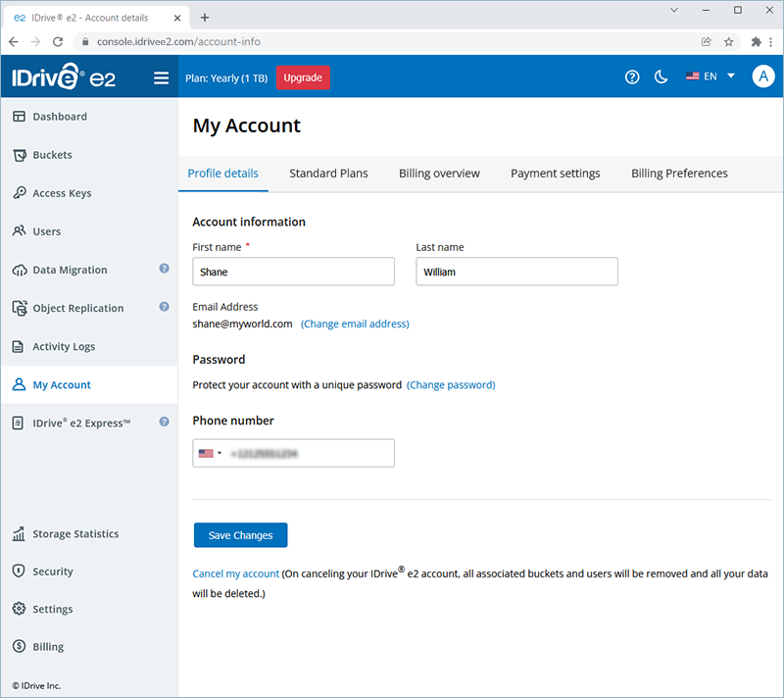The height and width of the screenshot is (698, 784).
Task: Click Change email address link
Action: click(x=355, y=324)
